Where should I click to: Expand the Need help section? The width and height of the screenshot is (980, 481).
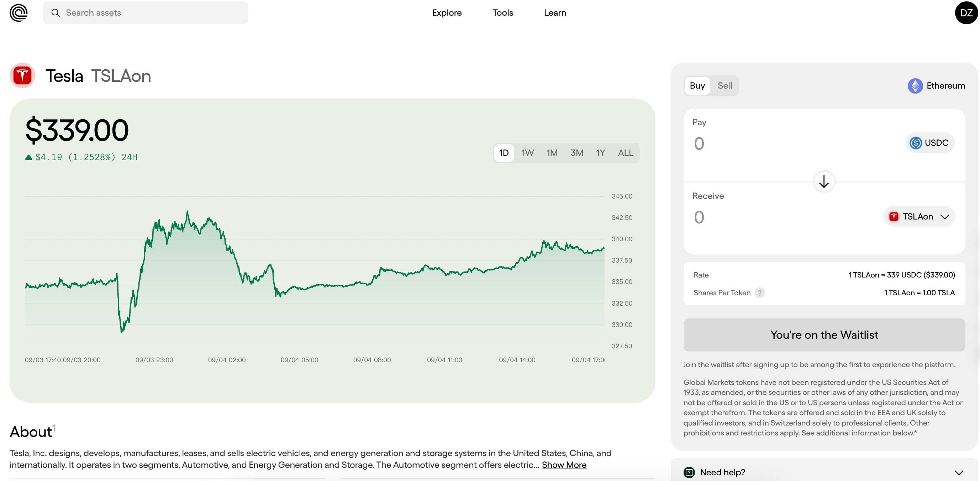pos(958,472)
